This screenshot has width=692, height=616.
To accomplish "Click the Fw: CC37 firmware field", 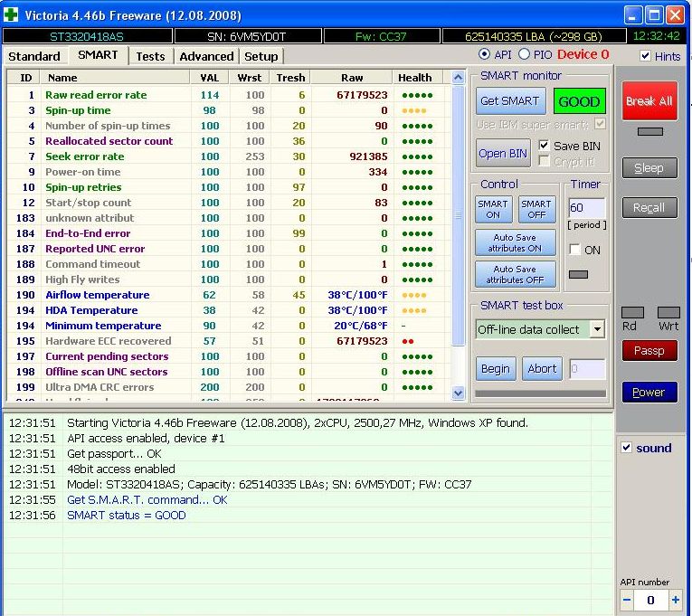I will pyautogui.click(x=382, y=36).
